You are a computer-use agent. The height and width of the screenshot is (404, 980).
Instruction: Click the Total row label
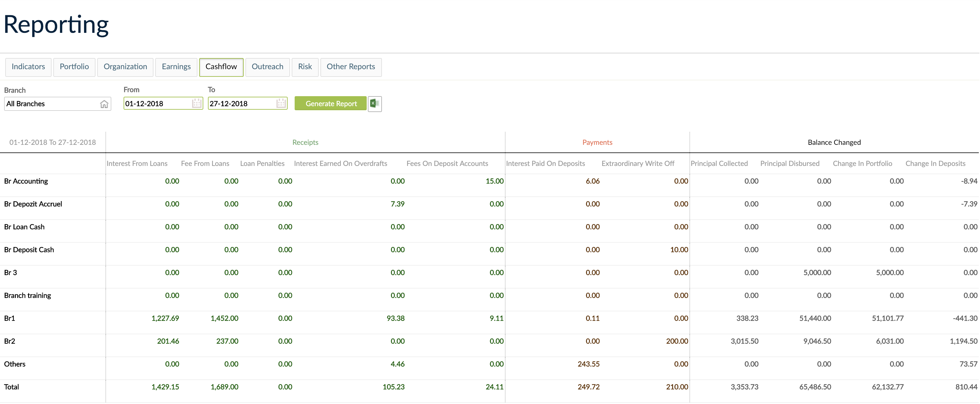[11, 387]
